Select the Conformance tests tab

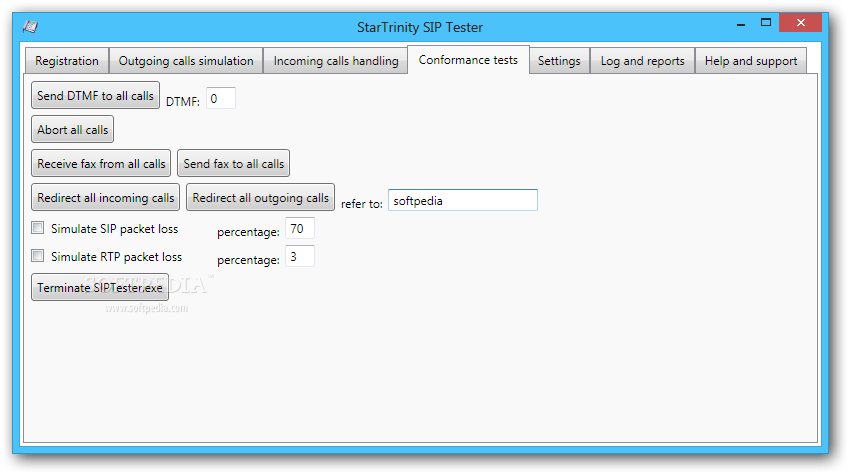(468, 60)
